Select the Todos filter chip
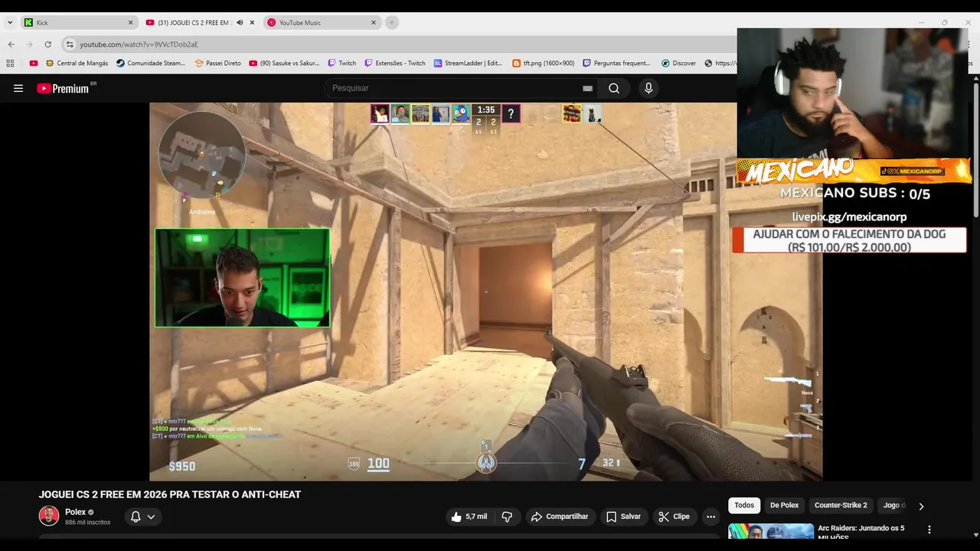This screenshot has height=551, width=980. click(x=744, y=505)
